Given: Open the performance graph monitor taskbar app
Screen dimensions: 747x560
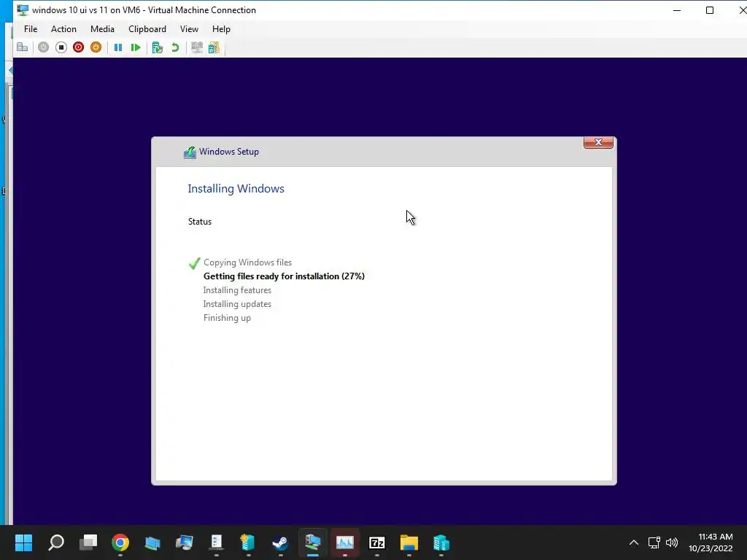Looking at the screenshot, I should tap(344, 542).
